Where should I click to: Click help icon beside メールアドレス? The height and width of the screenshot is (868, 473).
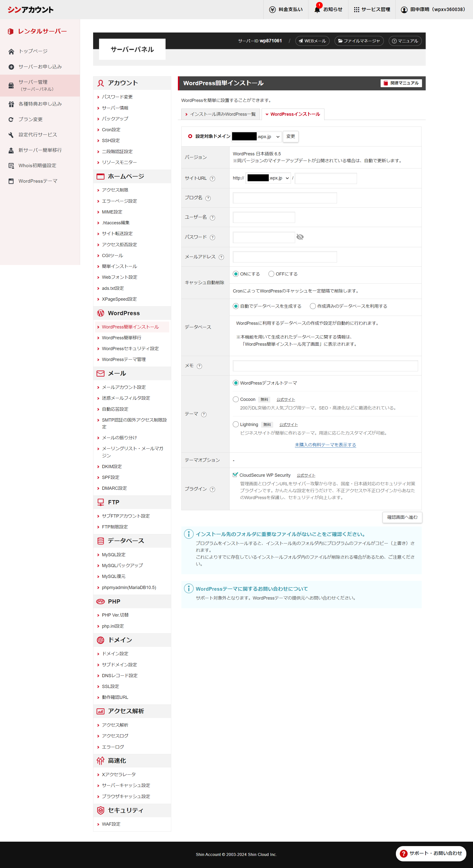(221, 257)
